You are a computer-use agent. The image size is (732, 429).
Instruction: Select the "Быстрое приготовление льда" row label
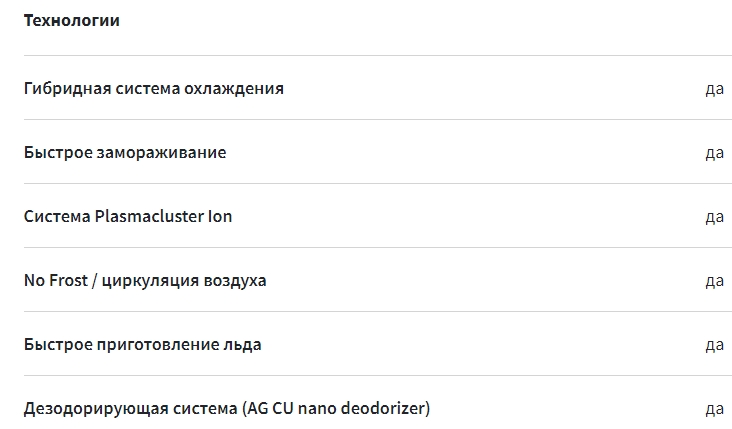(142, 344)
